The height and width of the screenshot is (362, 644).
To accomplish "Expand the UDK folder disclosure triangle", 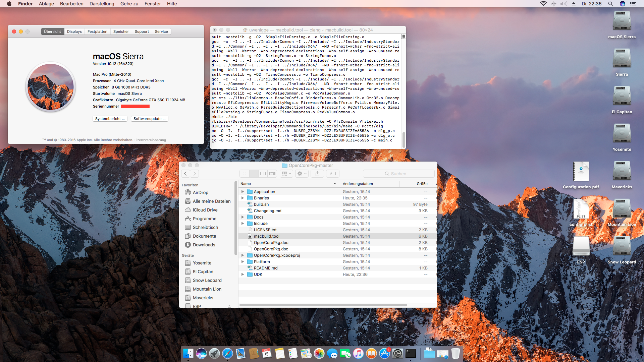I will click(243, 275).
